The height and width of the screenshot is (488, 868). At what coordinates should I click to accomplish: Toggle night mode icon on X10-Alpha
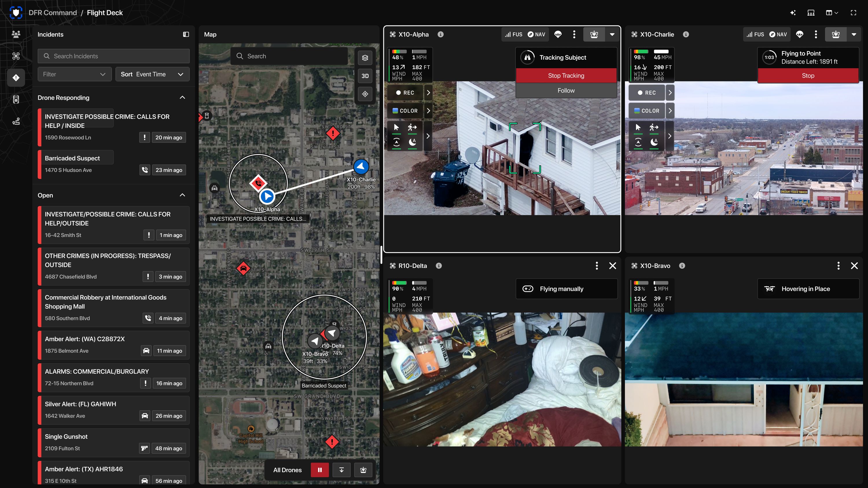[412, 143]
